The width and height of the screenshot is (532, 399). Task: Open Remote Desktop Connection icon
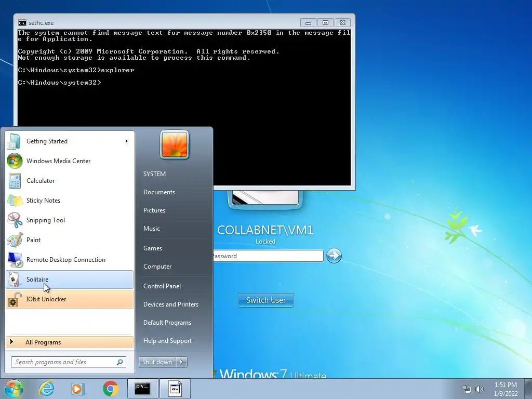pyautogui.click(x=15, y=260)
